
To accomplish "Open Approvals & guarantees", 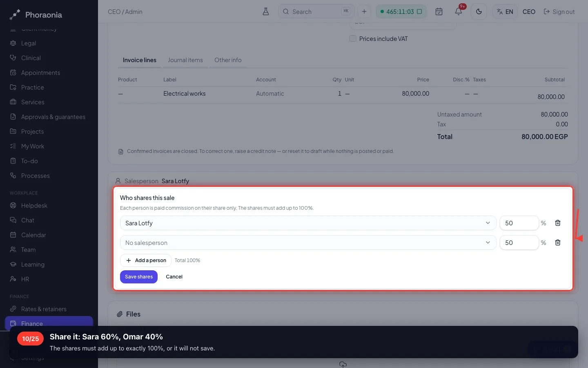I will (49, 117).
